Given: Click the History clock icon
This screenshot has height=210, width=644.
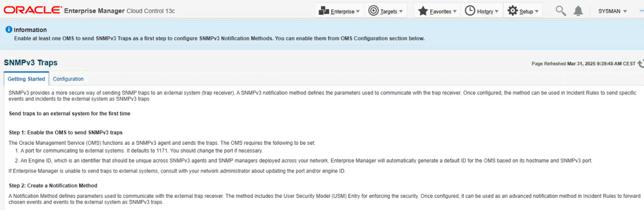Looking at the screenshot, I should tap(470, 10).
